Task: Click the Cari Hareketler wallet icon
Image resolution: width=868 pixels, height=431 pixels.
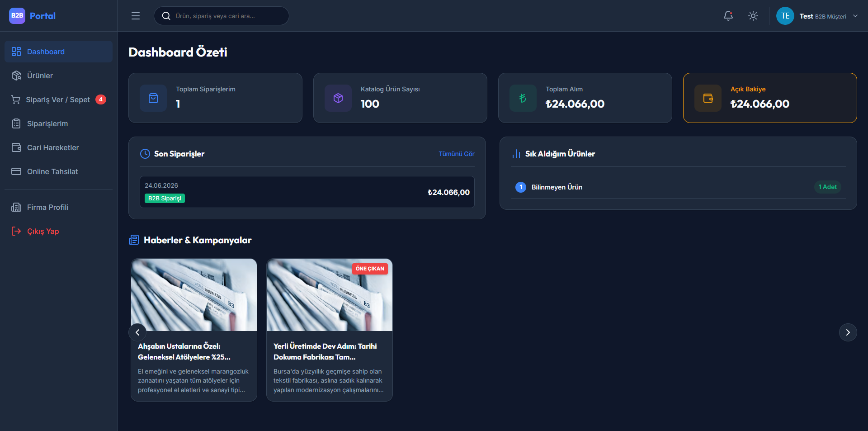Action: 16,147
